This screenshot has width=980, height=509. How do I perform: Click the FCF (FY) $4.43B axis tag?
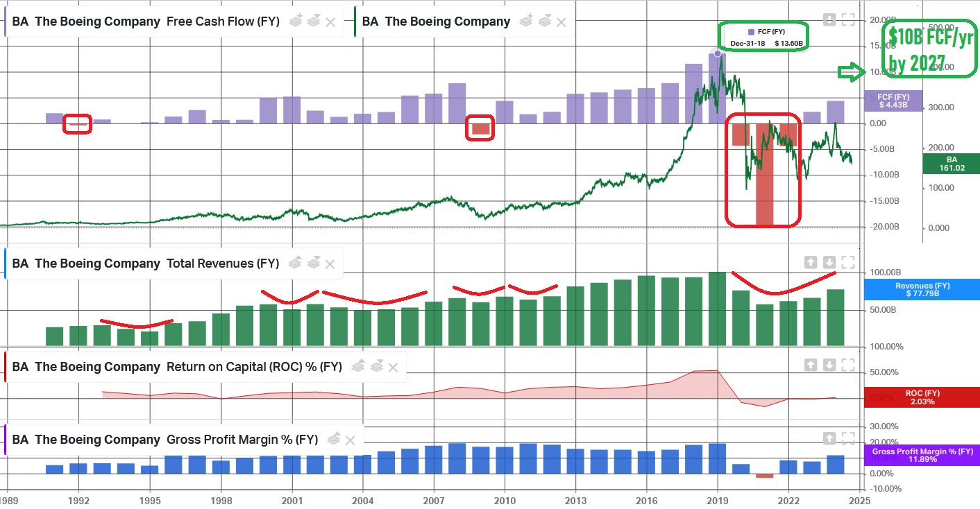tap(893, 101)
